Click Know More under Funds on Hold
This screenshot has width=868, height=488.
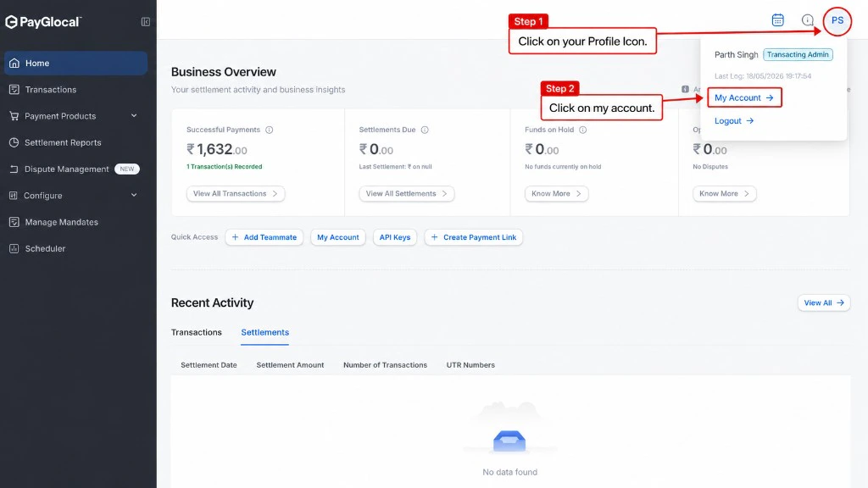coord(556,194)
